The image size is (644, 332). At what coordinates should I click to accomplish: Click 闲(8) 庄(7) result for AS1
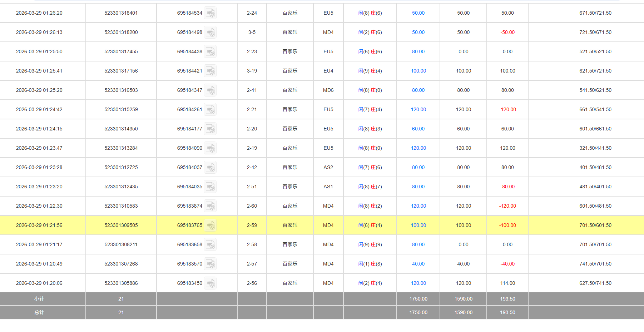click(370, 187)
